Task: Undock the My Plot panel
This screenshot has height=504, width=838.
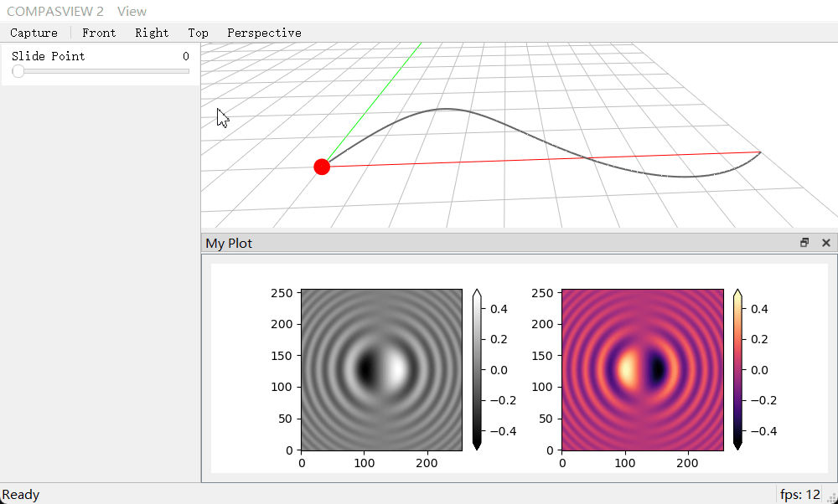Action: click(x=804, y=243)
